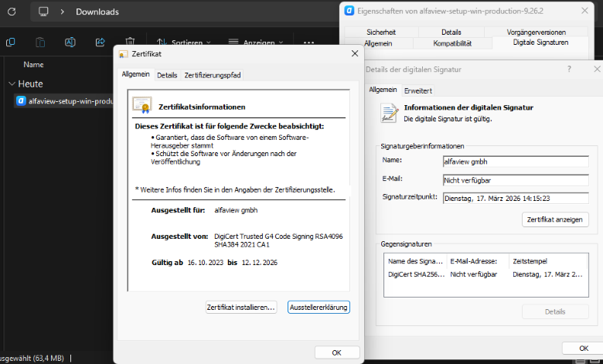Expand the chevron before Downloads breadcrumb

[63, 12]
